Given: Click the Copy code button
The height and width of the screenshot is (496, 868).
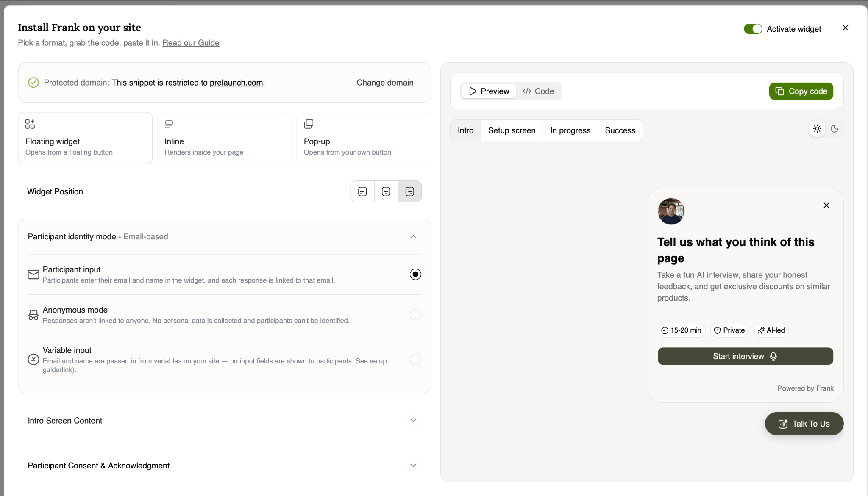Looking at the screenshot, I should pyautogui.click(x=801, y=91).
